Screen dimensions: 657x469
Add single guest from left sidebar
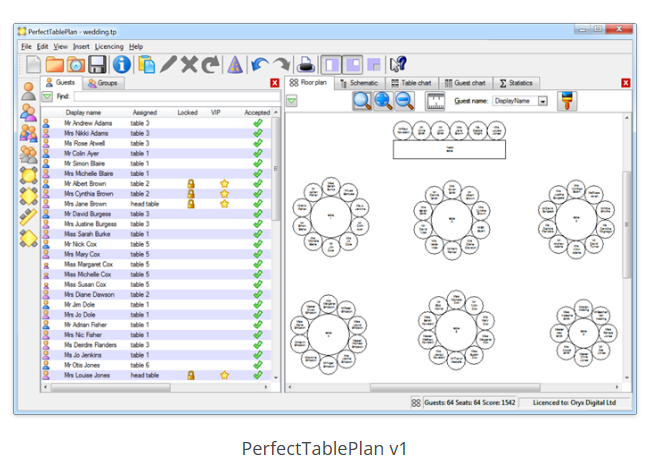pyautogui.click(x=28, y=91)
